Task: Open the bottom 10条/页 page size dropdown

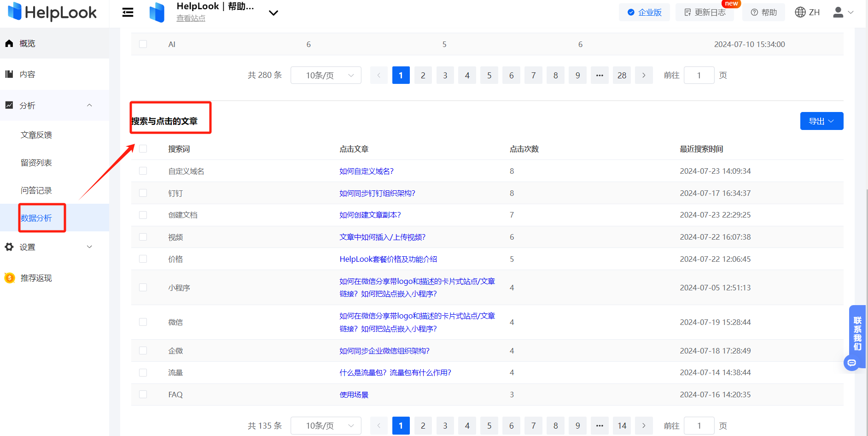Action: point(326,425)
